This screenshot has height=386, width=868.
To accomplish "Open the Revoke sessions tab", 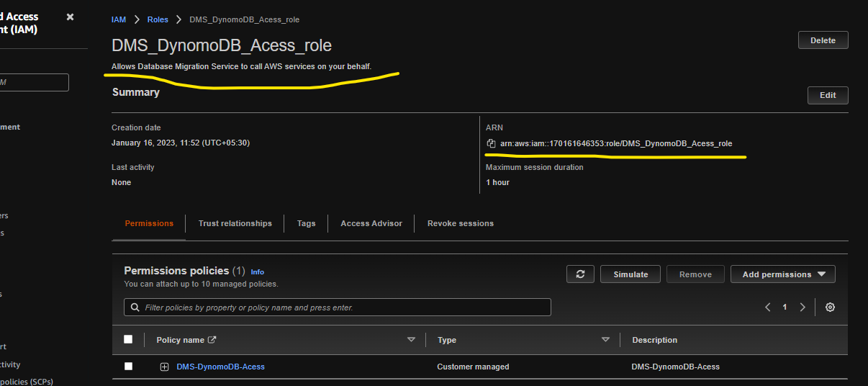I will click(461, 223).
